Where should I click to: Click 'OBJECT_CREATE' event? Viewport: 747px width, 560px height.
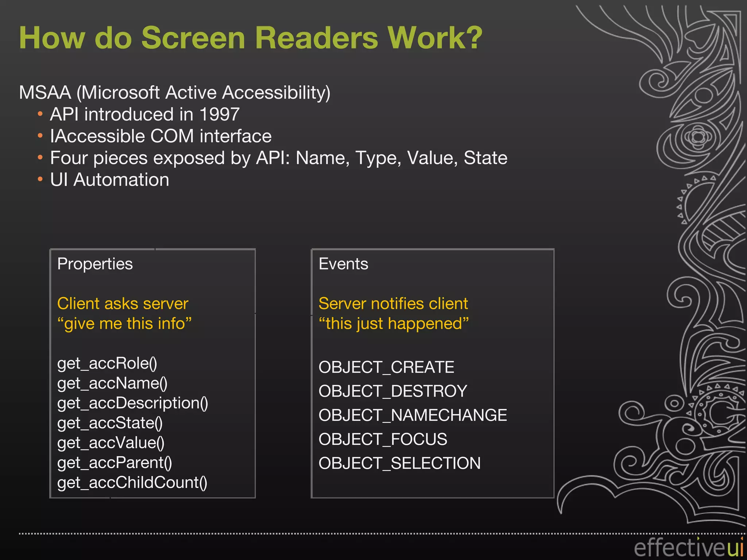tap(387, 367)
